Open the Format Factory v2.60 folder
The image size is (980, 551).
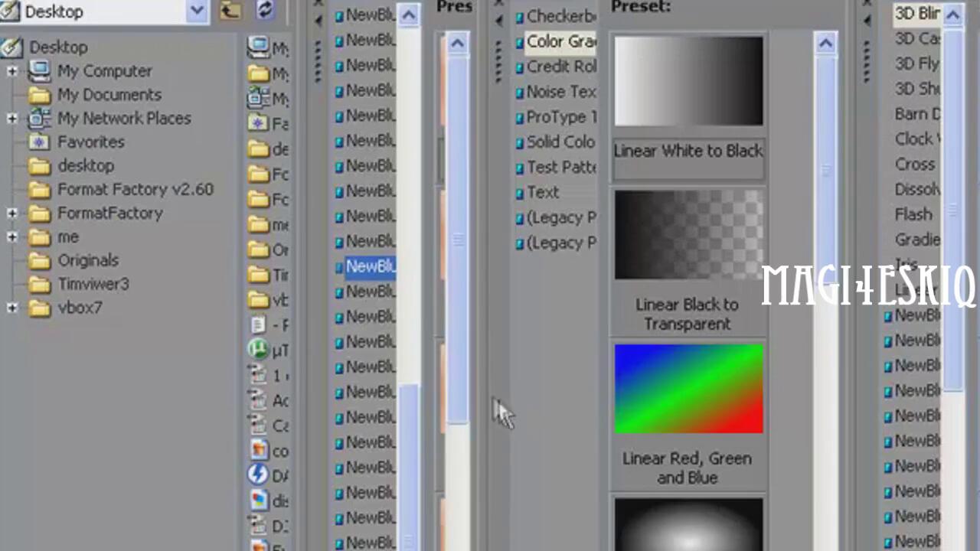pos(135,190)
